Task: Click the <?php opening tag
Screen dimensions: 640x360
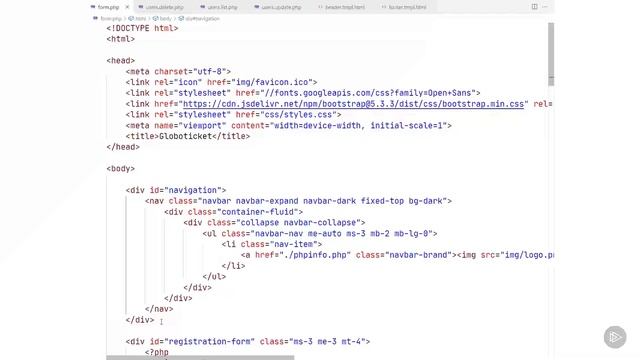Action: click(x=157, y=352)
